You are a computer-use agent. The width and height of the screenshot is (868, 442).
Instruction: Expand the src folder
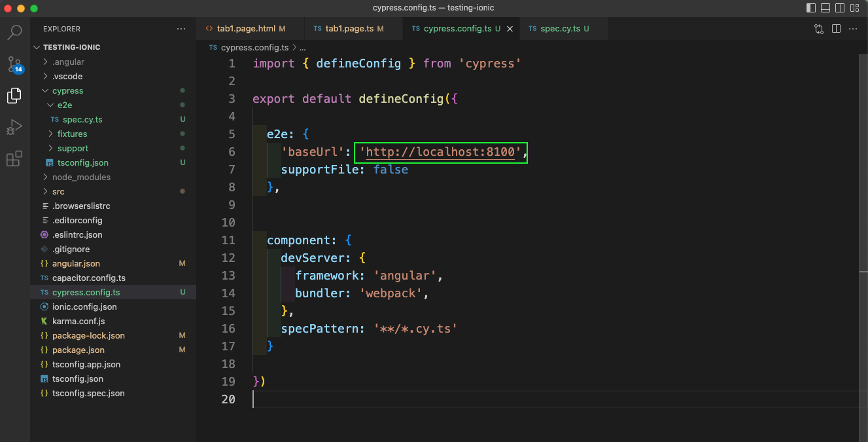tap(58, 191)
